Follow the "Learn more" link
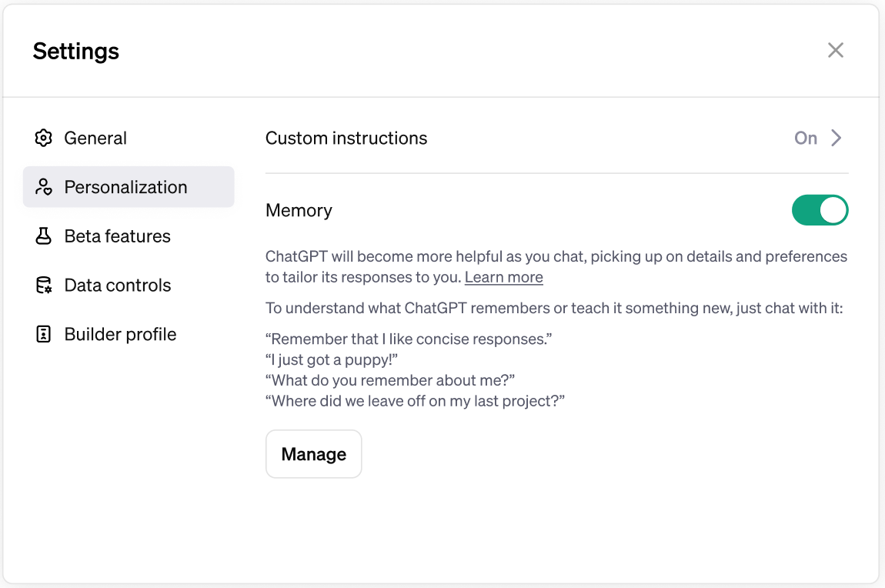Viewport: 885px width, 588px height. click(x=504, y=277)
